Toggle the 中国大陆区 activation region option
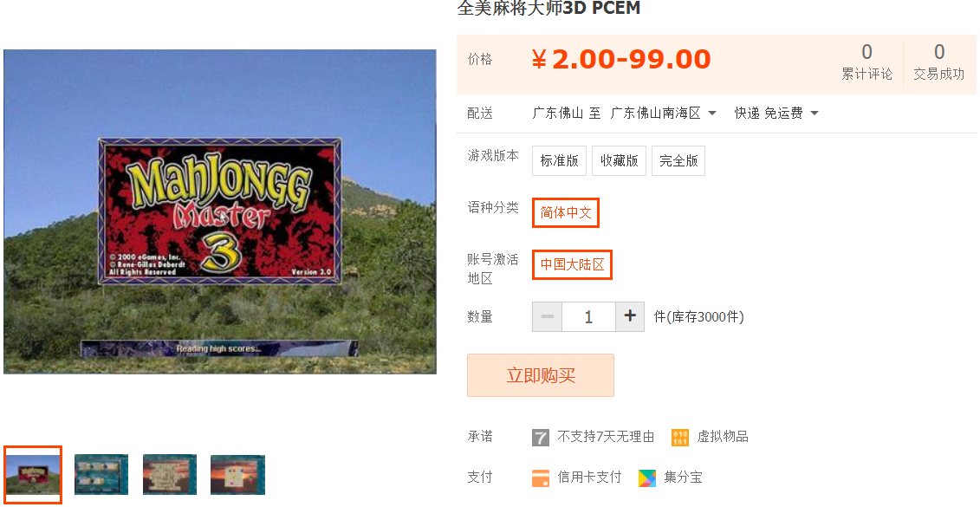Screen dimensions: 980x507 [x=572, y=264]
